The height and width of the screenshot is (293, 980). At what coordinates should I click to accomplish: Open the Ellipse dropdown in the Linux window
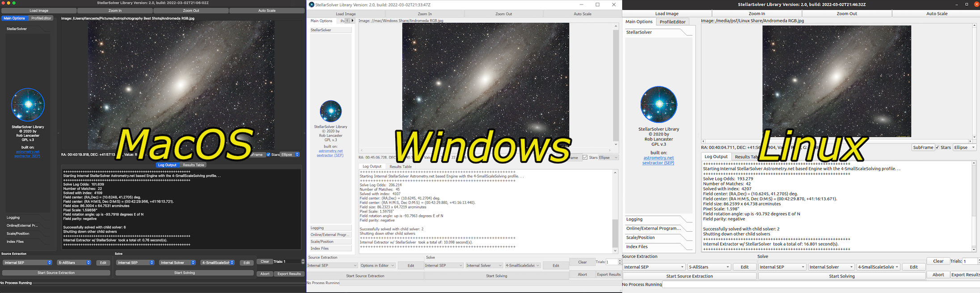click(964, 148)
